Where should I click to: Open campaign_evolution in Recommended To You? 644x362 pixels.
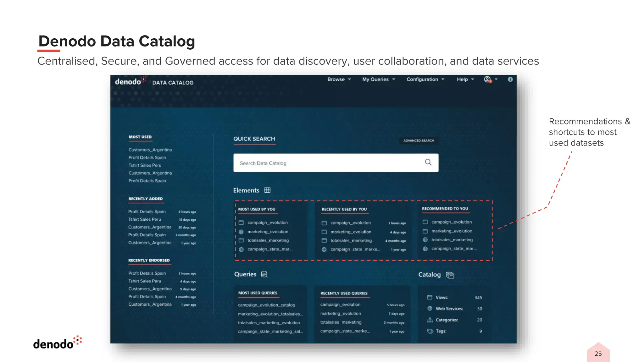[x=451, y=222]
